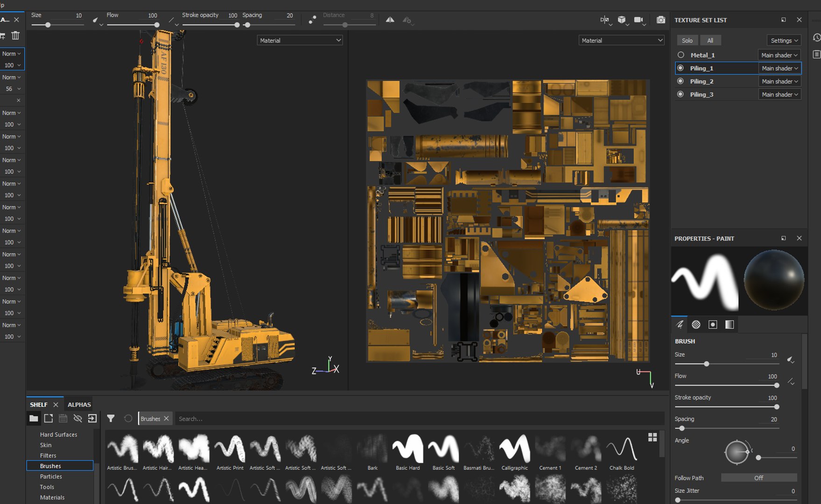Click the shelf import resources icon

[92, 418]
